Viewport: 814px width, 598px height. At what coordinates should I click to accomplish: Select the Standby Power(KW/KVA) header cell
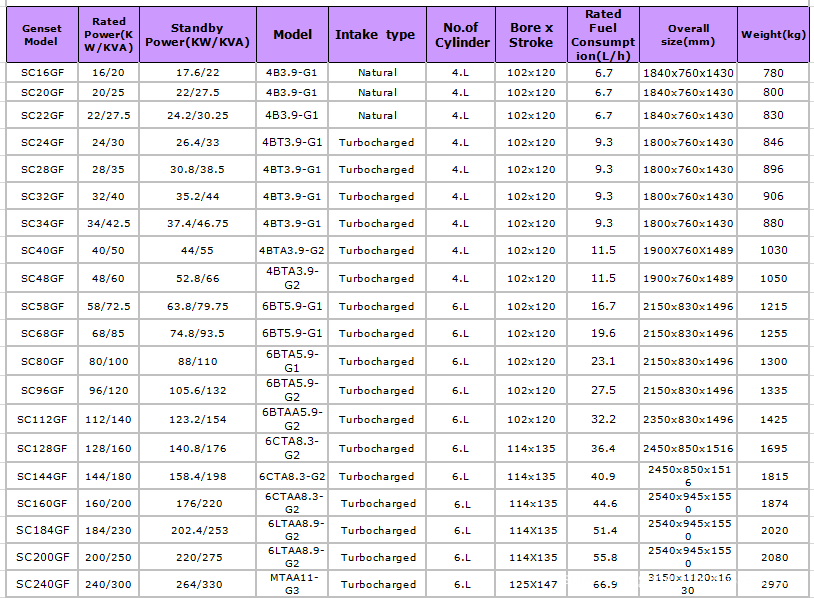coord(197,35)
